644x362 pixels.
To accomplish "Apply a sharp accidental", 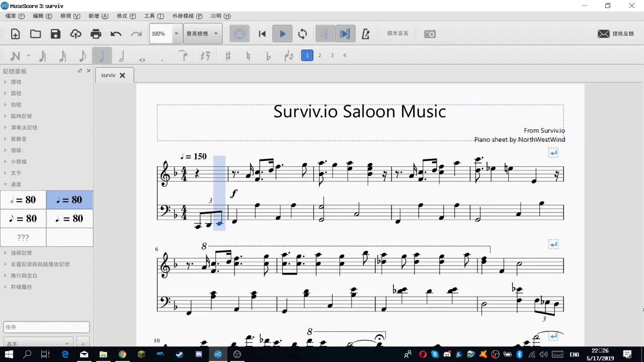I will (x=228, y=56).
